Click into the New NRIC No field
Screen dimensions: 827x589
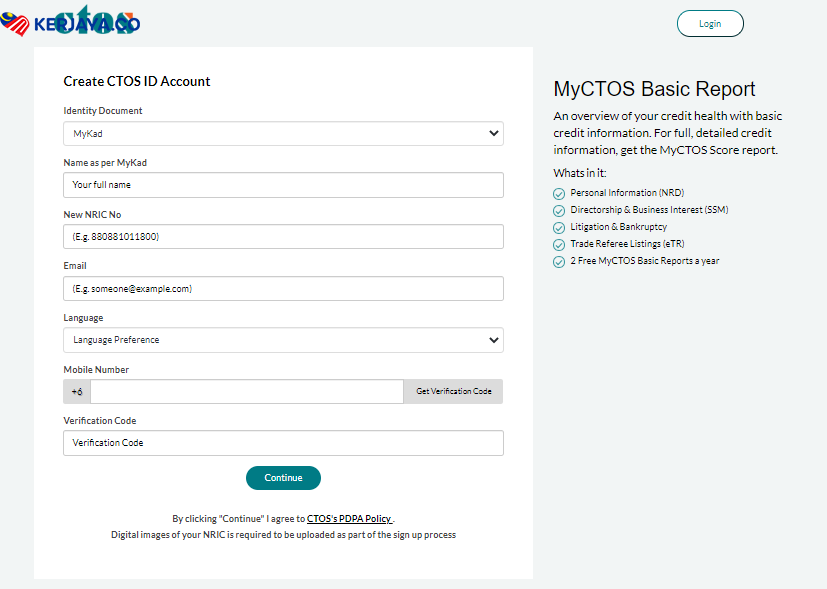283,237
